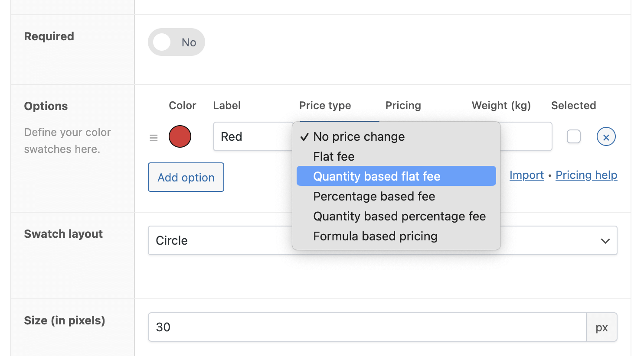
Task: Open the Pricing help link
Action: pos(586,175)
